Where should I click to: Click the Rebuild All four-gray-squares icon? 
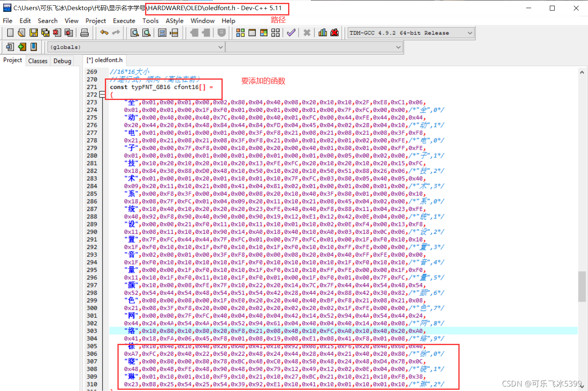click(276, 33)
